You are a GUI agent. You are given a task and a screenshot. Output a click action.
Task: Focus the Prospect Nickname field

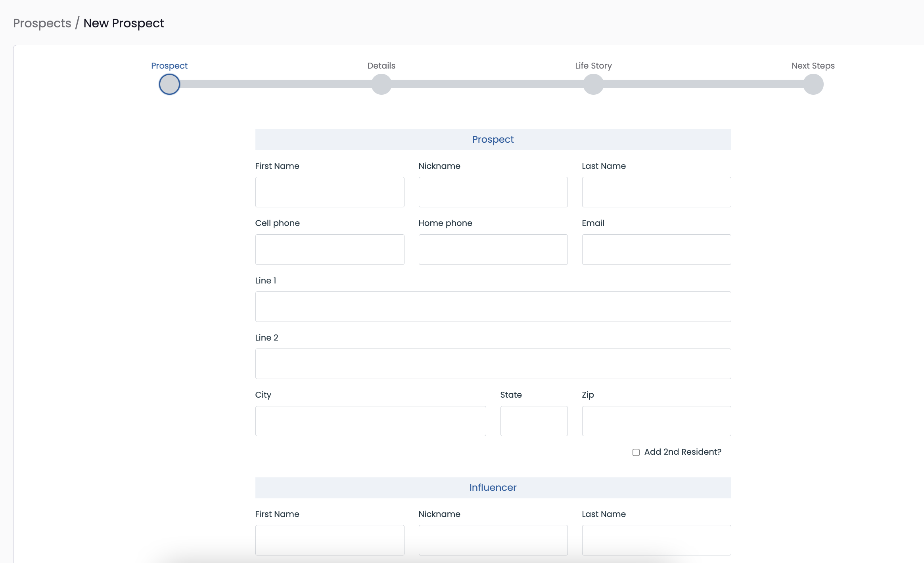pyautogui.click(x=493, y=192)
